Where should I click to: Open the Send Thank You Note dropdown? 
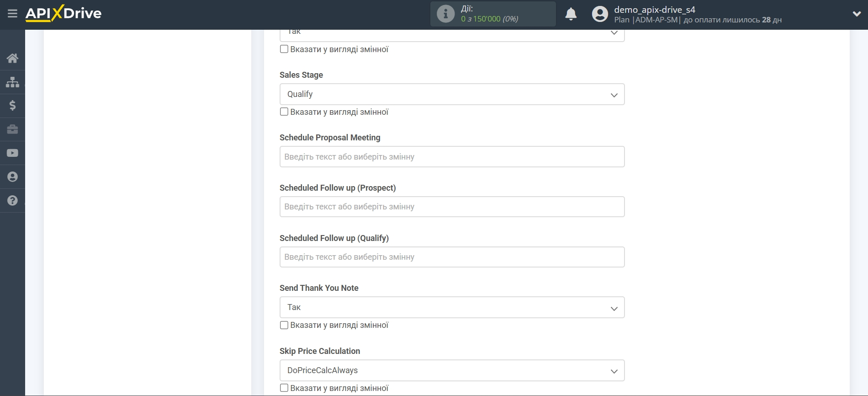(x=452, y=307)
